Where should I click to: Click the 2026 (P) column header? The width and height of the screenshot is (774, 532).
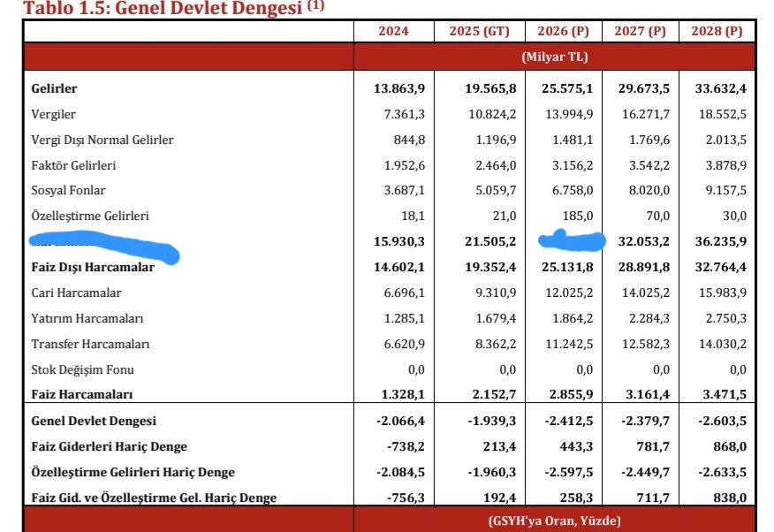[563, 31]
